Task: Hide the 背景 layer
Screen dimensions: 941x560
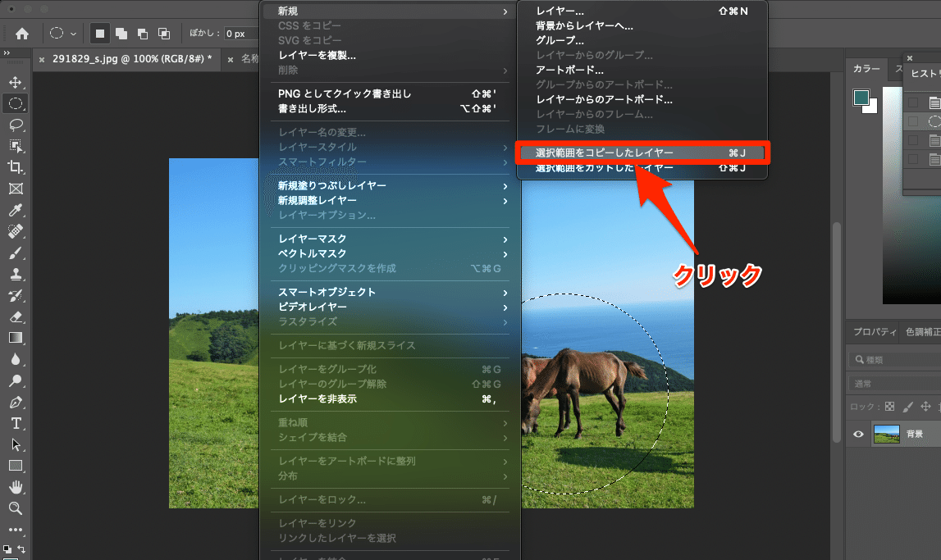Action: point(858,434)
